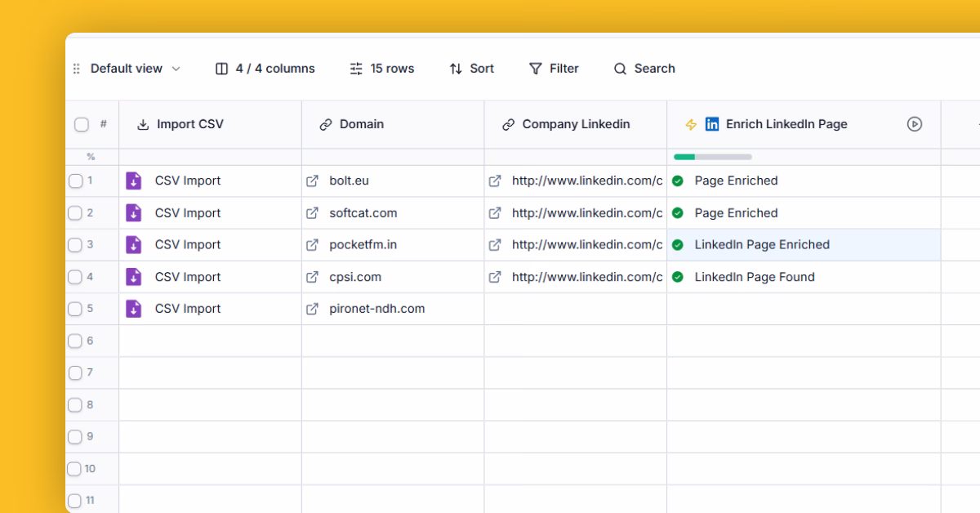Click the link icon in Domain header
Viewport: 980px width, 513px height.
(x=326, y=124)
